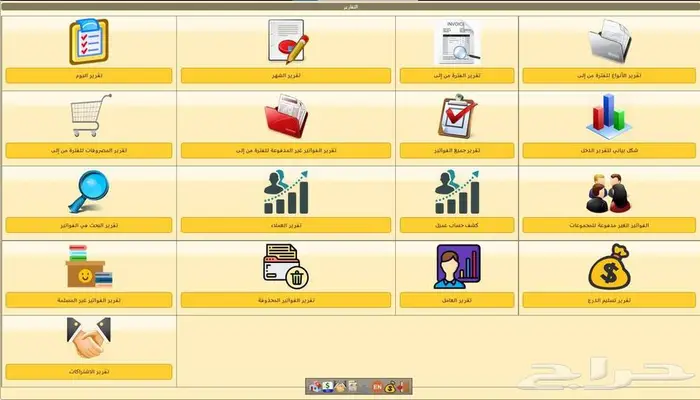Viewport: 700px width, 400px height.
Task: Click the checkmark clipboard all-invoices icon
Action: pyautogui.click(x=458, y=117)
